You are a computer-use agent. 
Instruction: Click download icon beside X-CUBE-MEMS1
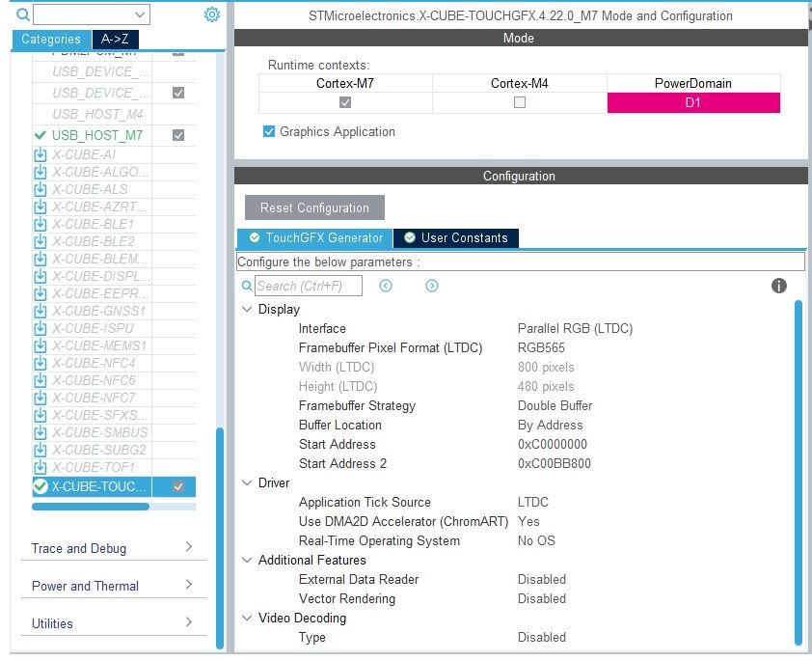point(40,345)
